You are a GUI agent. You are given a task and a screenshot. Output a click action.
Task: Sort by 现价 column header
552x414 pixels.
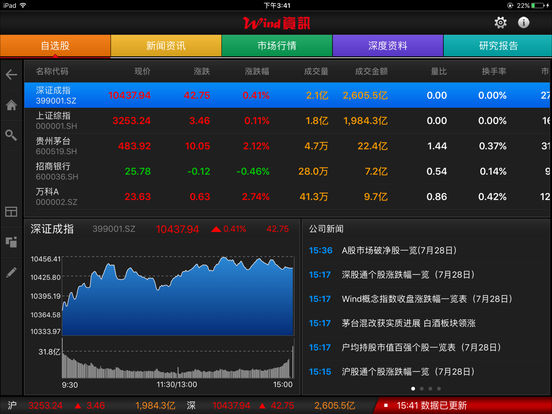[142, 71]
